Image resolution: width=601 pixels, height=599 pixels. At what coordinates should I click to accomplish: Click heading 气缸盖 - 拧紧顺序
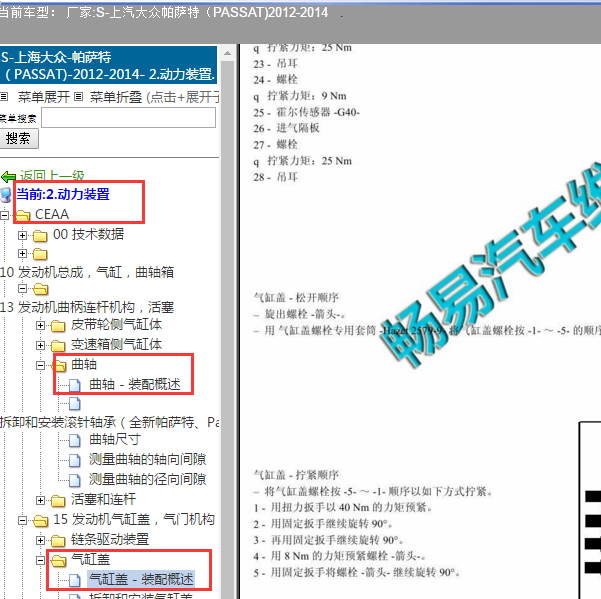point(296,475)
